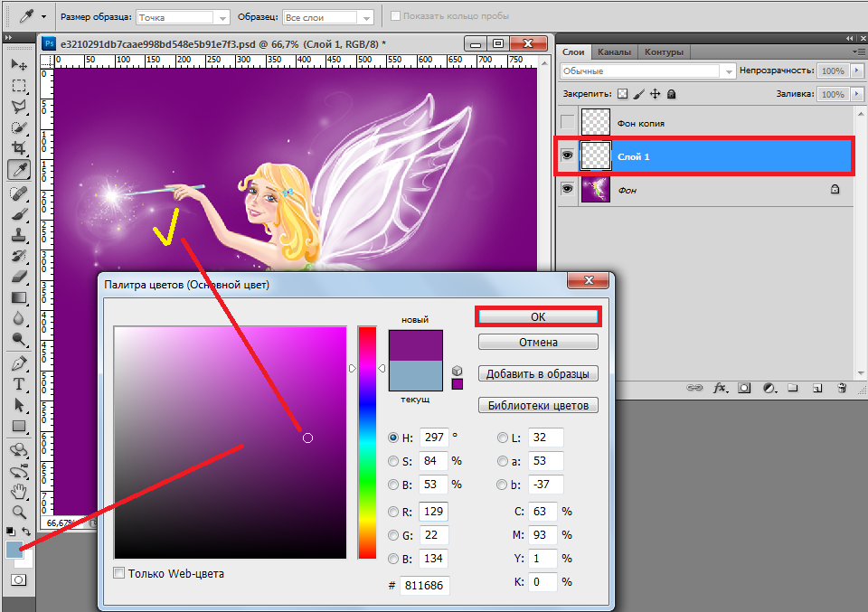Select the Move tool in the toolbox
868x612 pixels.
(x=18, y=65)
